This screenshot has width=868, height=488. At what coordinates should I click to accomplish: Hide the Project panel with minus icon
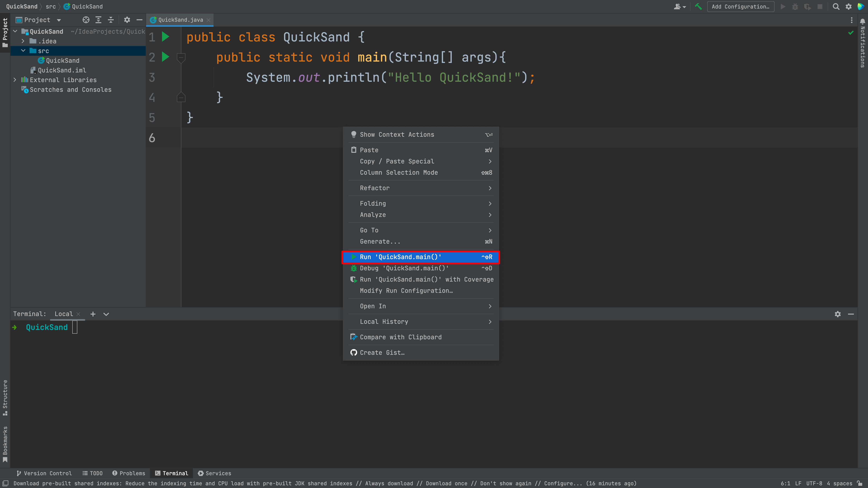pos(139,20)
